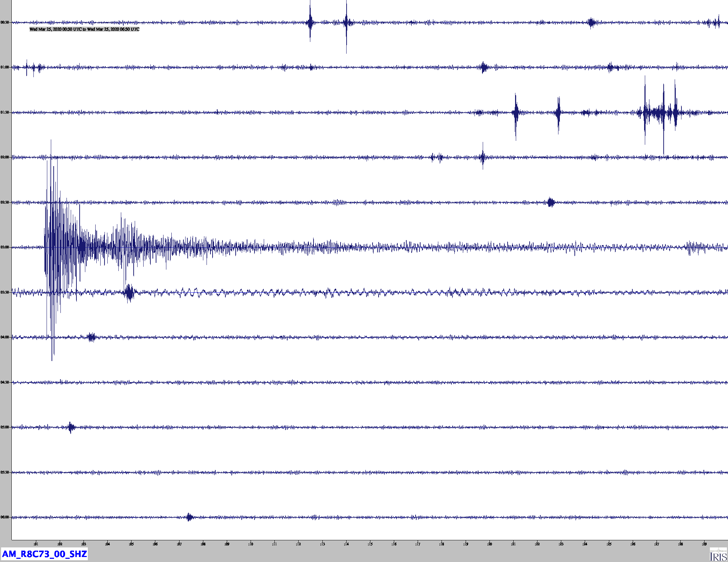Click the :08 minute axis tick label
The width and height of the screenshot is (728, 562).
pyautogui.click(x=203, y=544)
